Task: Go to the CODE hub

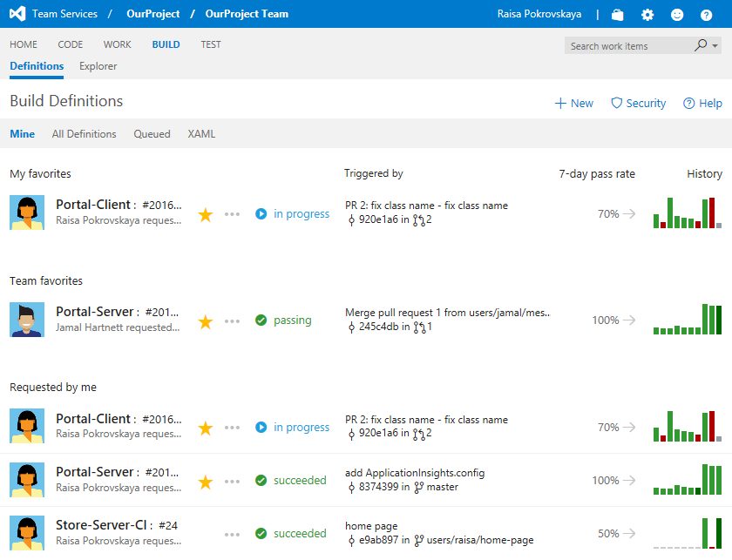Action: click(x=71, y=44)
